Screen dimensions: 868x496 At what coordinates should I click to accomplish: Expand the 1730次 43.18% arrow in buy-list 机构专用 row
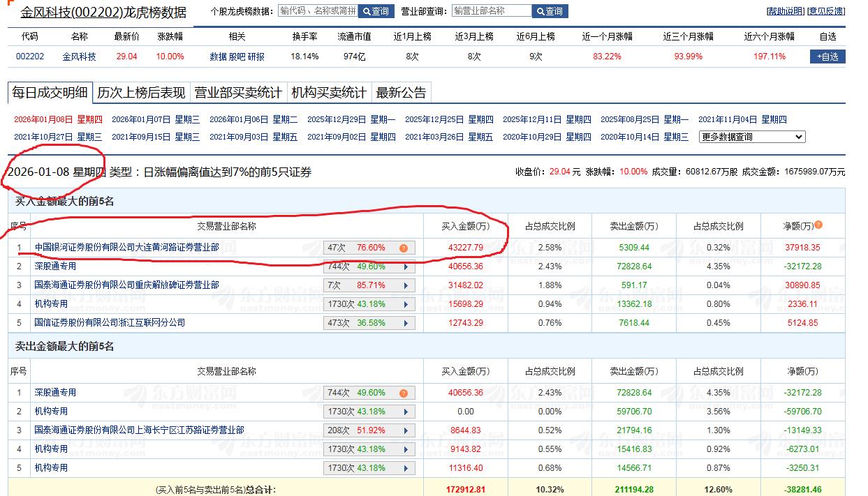(x=406, y=304)
